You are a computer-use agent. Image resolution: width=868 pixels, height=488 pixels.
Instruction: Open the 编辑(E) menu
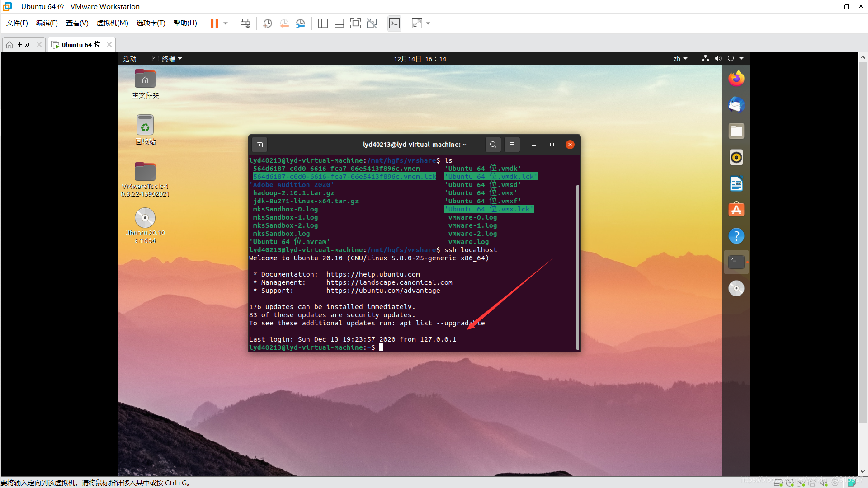pos(47,23)
